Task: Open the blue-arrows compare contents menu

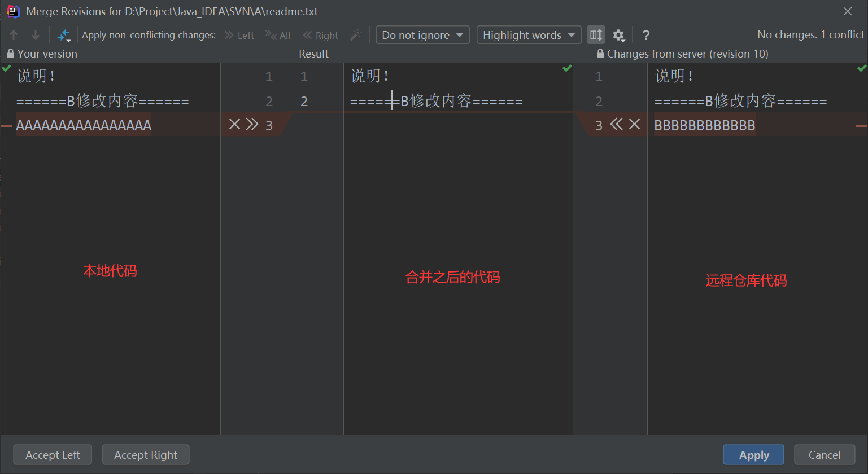Action: pos(63,35)
